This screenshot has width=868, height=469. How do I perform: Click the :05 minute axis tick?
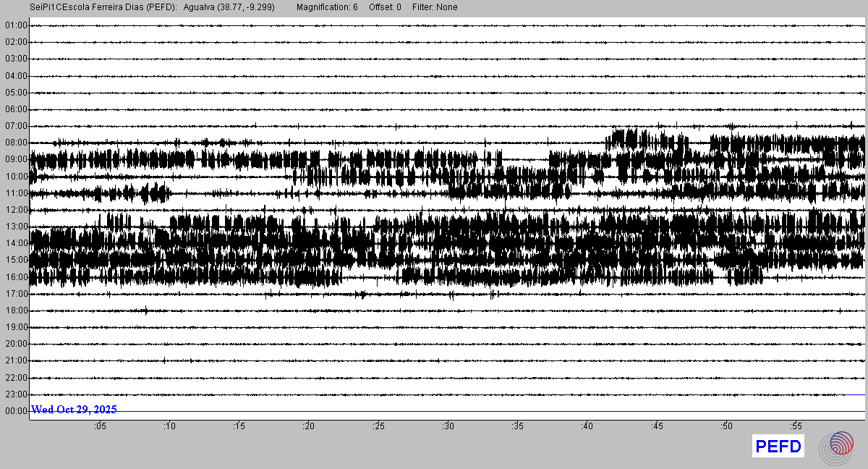(x=100, y=426)
